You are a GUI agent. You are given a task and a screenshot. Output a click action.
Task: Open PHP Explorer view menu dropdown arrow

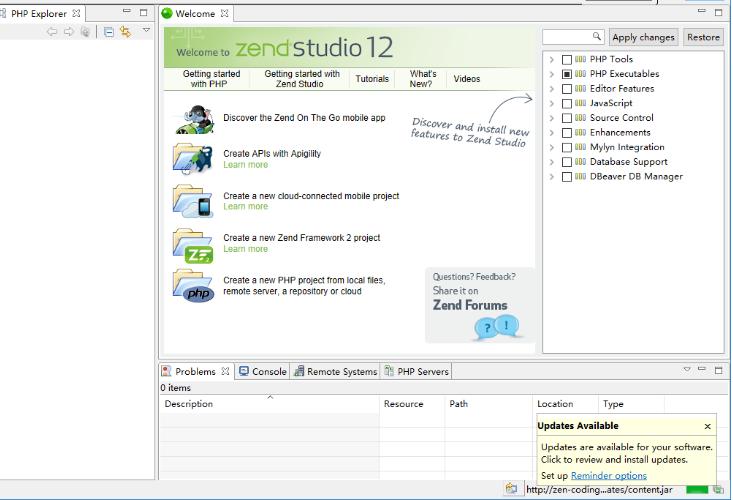pos(146,30)
